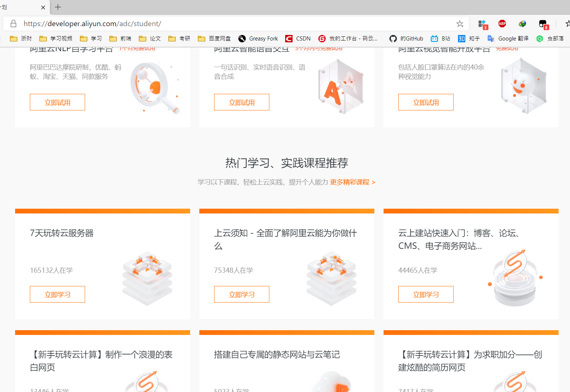Open the 论文 bookmark folder
570x392 pixels.
coord(150,39)
